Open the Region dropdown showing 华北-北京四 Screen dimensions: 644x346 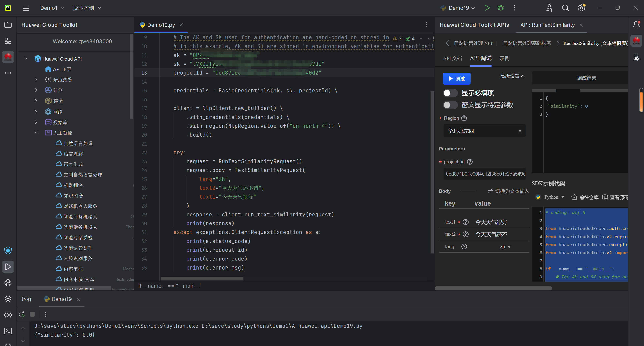(x=484, y=131)
